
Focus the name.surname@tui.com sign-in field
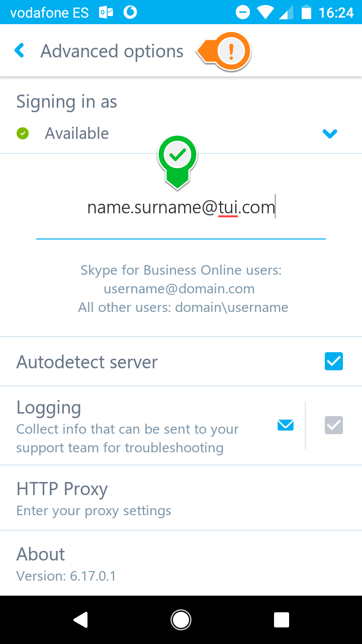(x=181, y=207)
